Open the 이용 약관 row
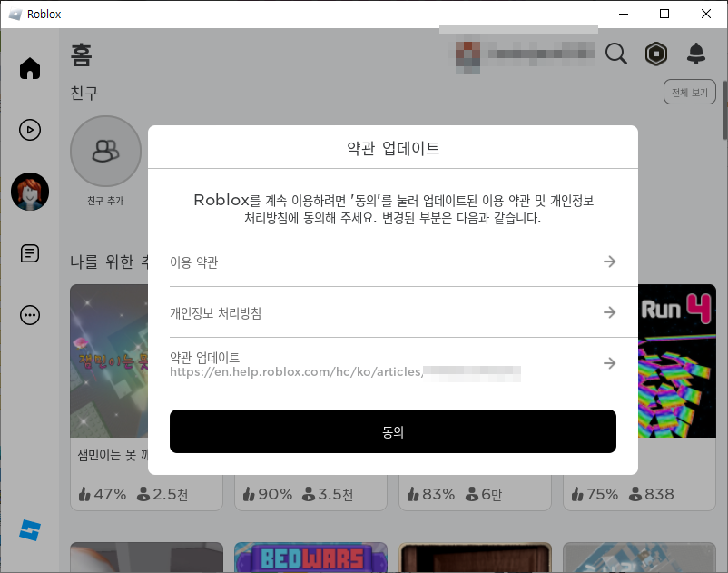Screen dimensions: 728x573 393,262
